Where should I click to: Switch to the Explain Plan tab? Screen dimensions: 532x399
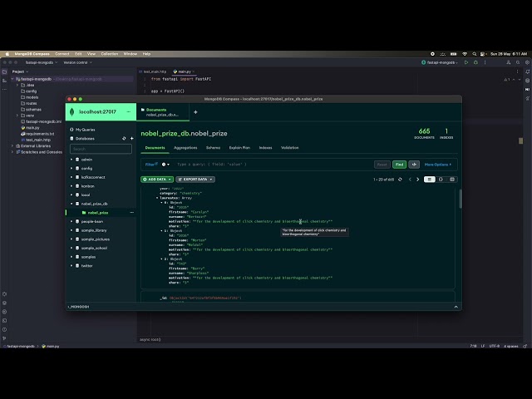[239, 148]
